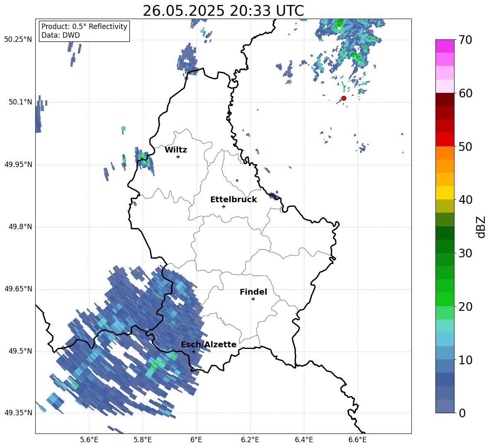The image size is (491, 448).
Task: Click the 6.2°E longitude label
Action: (x=250, y=440)
